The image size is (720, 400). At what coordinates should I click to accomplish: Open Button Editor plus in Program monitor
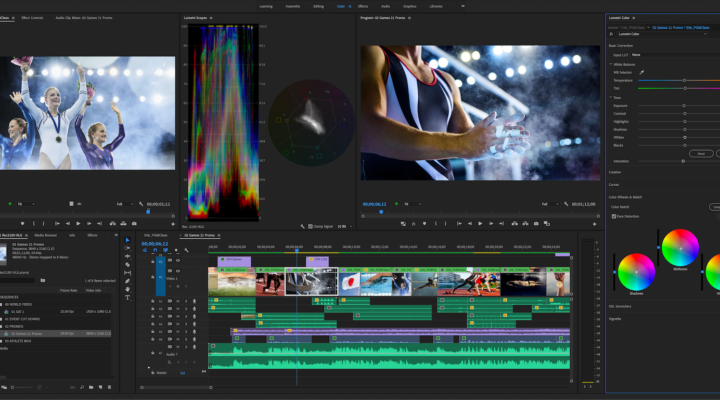(x=594, y=224)
